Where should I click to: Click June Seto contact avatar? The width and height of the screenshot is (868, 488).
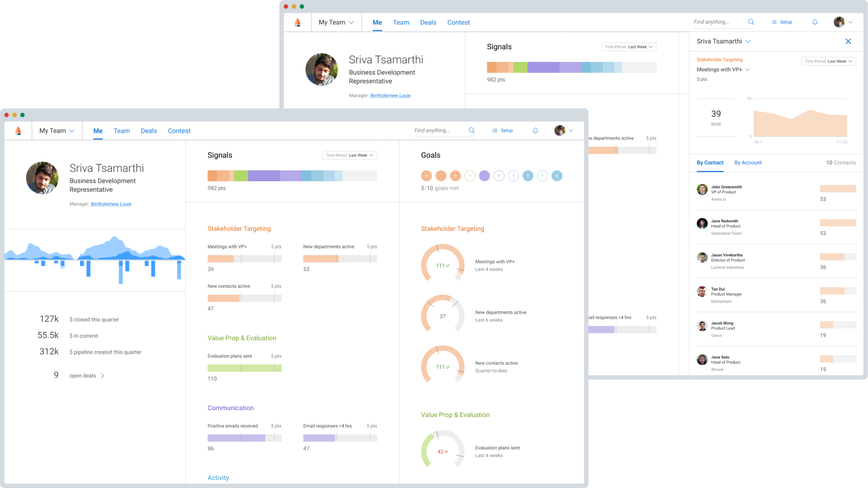pos(702,360)
